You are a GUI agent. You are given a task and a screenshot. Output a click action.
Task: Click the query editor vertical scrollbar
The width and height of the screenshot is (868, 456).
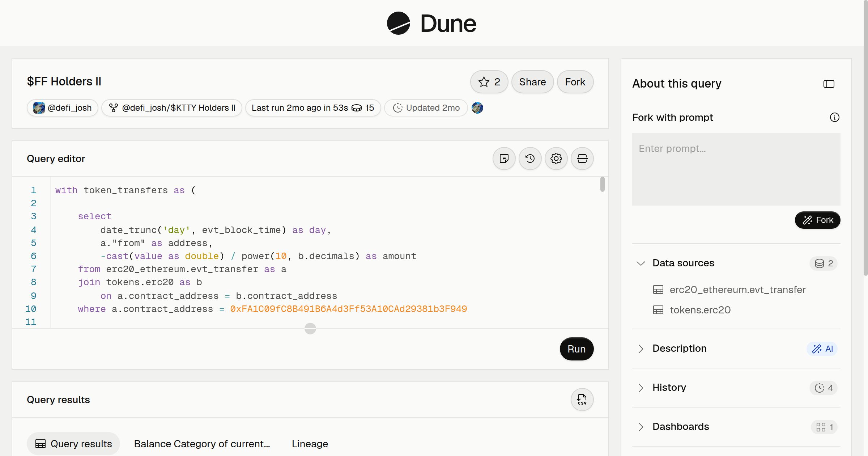click(x=602, y=184)
